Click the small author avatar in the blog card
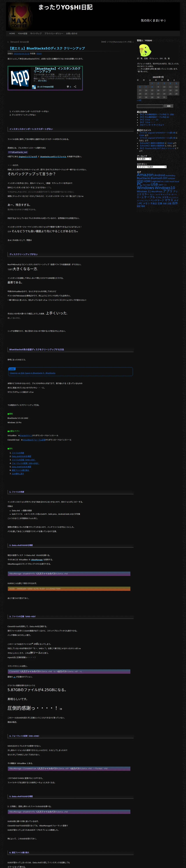 [x=34, y=87]
